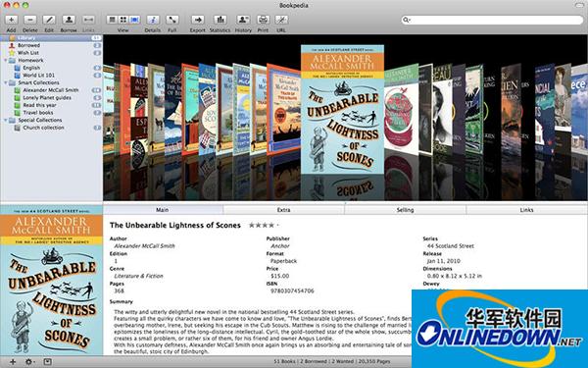This screenshot has width=588, height=368.
Task: Click the Links toolbar icon
Action: (x=88, y=20)
